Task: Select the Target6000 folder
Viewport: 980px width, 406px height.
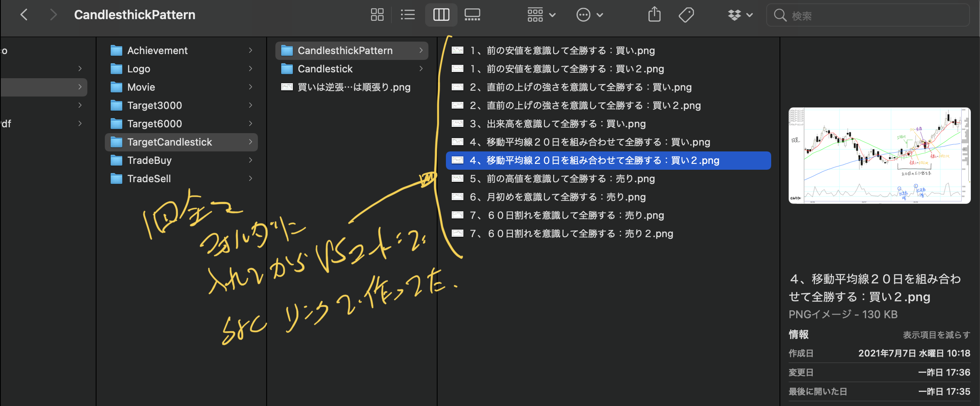Action: click(x=181, y=124)
